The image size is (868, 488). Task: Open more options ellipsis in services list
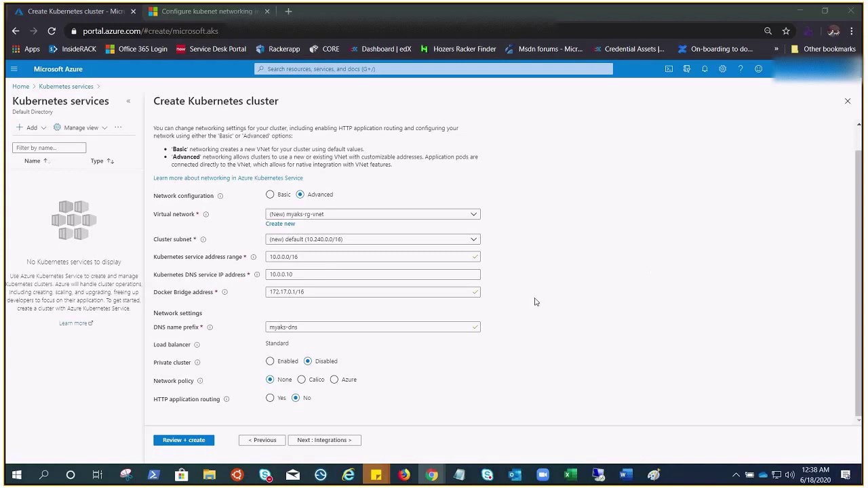[118, 127]
